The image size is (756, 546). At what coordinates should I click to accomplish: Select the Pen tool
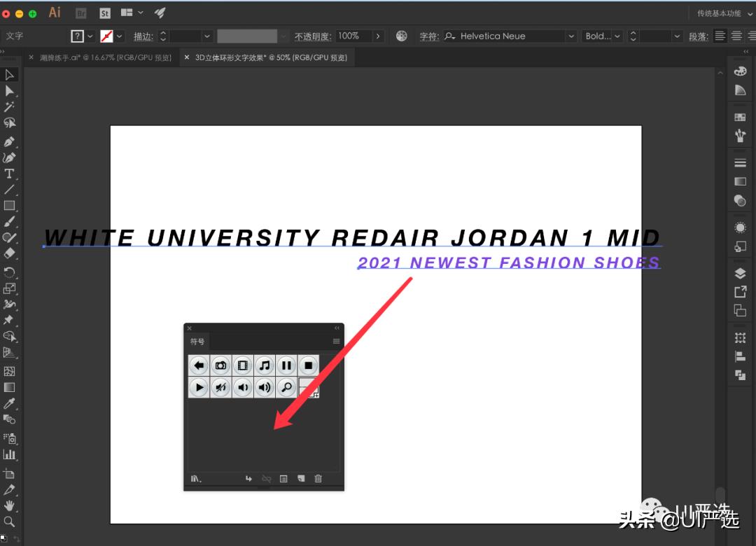pyautogui.click(x=9, y=142)
